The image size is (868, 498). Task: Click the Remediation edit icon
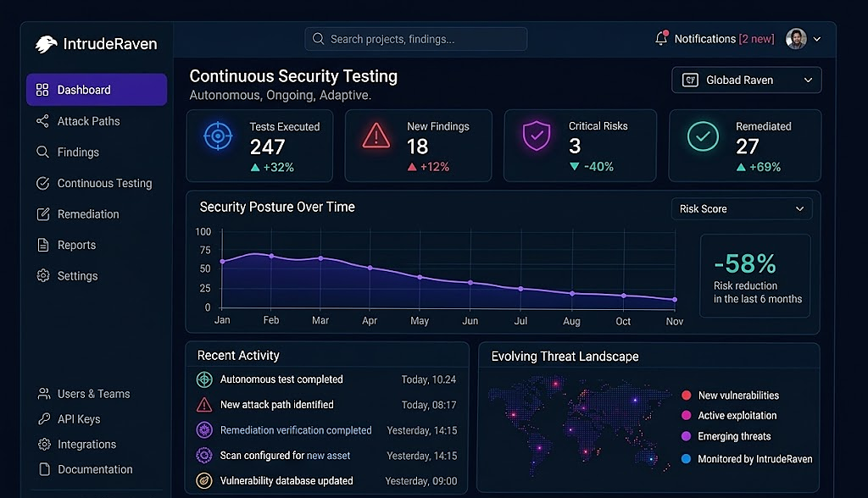[42, 214]
